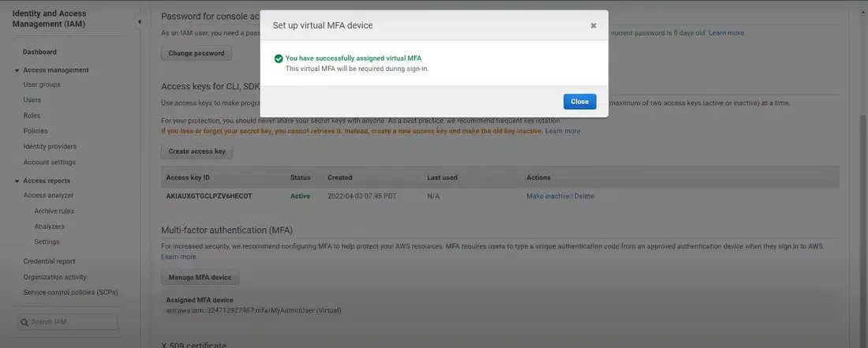Delete the access key
Screen dimensions: 868x348
click(584, 196)
